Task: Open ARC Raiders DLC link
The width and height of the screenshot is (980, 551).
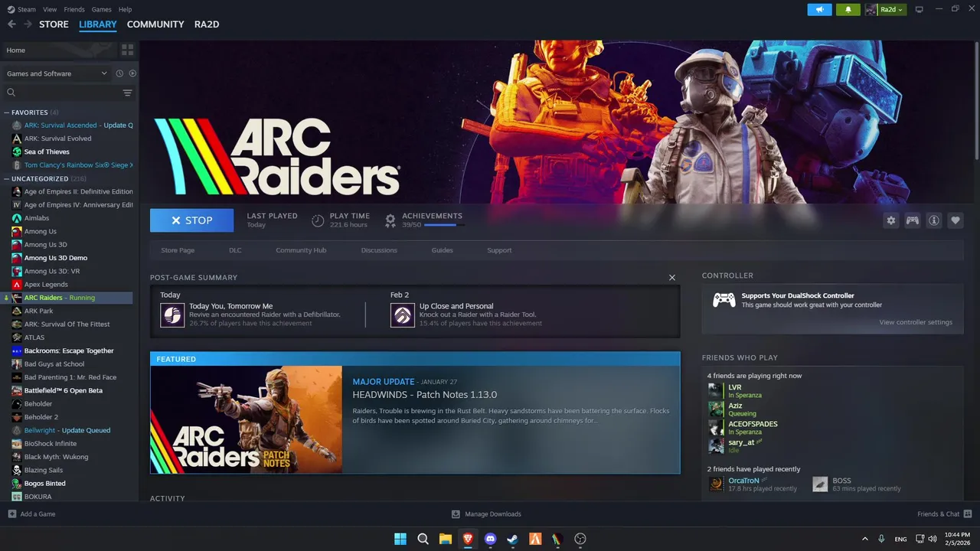Action: pos(235,250)
